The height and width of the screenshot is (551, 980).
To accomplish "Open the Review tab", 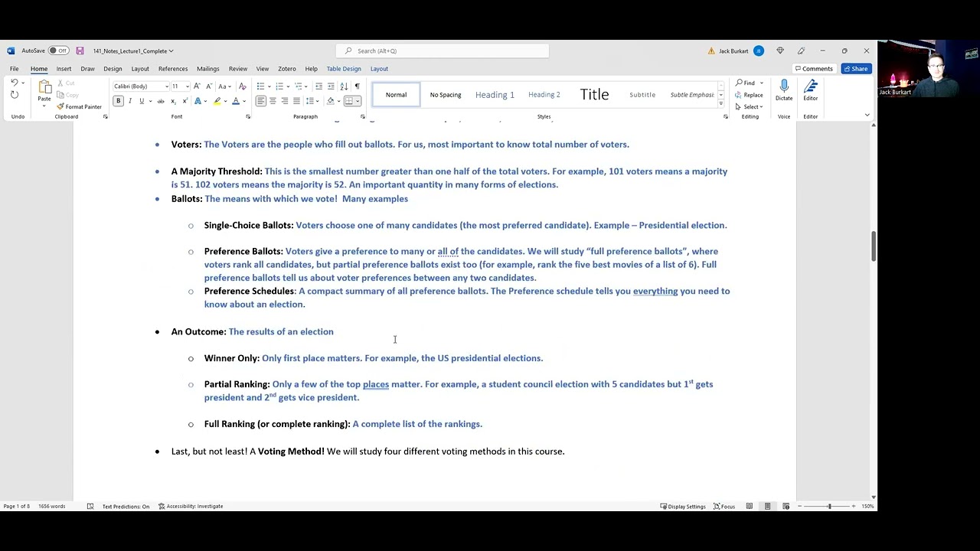I will [238, 69].
